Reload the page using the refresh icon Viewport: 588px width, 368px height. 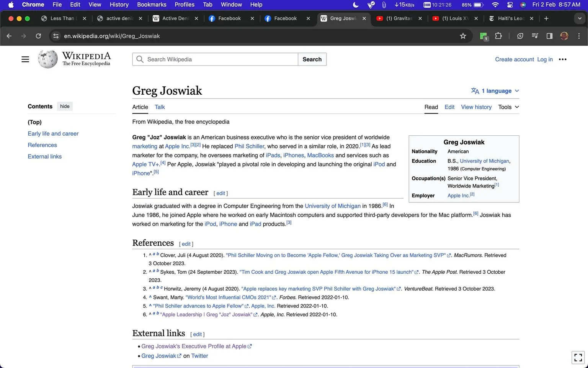click(x=38, y=36)
